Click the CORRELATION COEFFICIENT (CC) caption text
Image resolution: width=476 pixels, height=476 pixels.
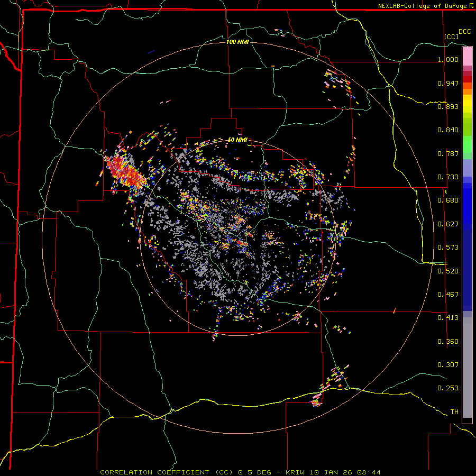click(x=167, y=472)
